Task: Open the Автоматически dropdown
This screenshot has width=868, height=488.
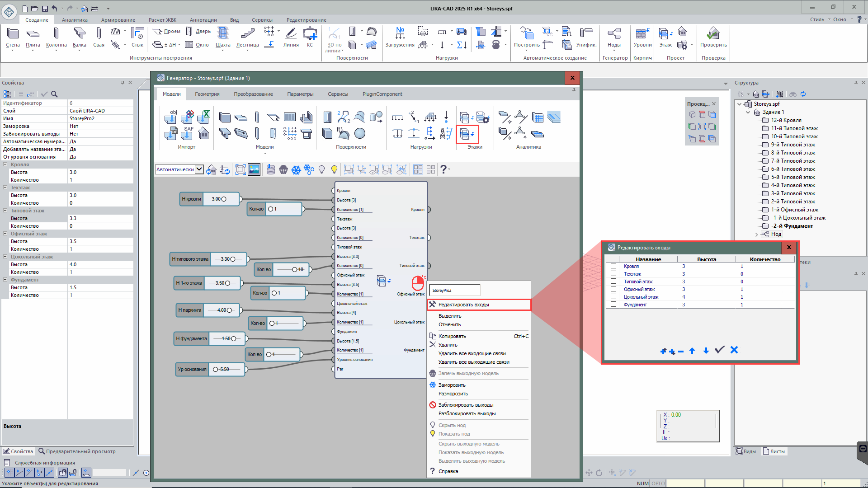Action: click(199, 169)
